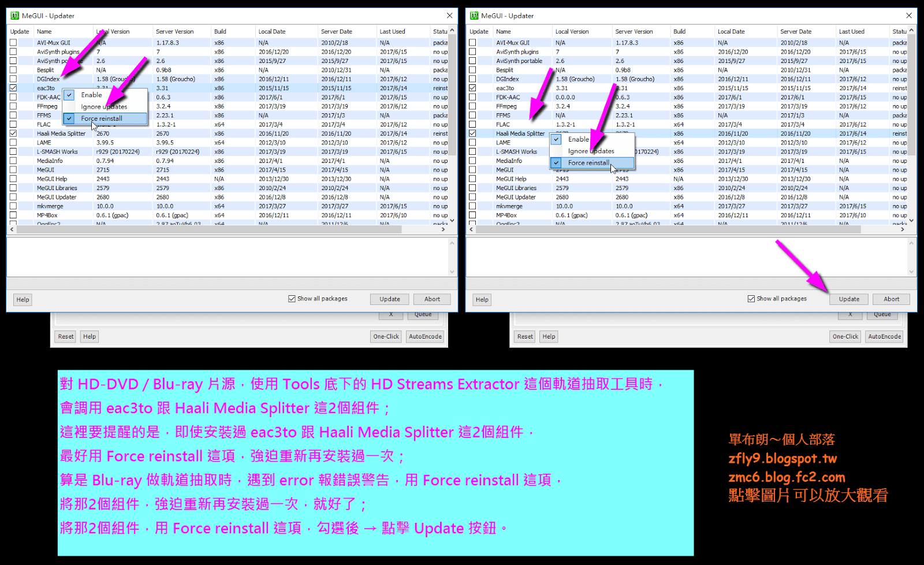
Task: Toggle eac3to checkbox in right Updater window
Action: tap(472, 88)
